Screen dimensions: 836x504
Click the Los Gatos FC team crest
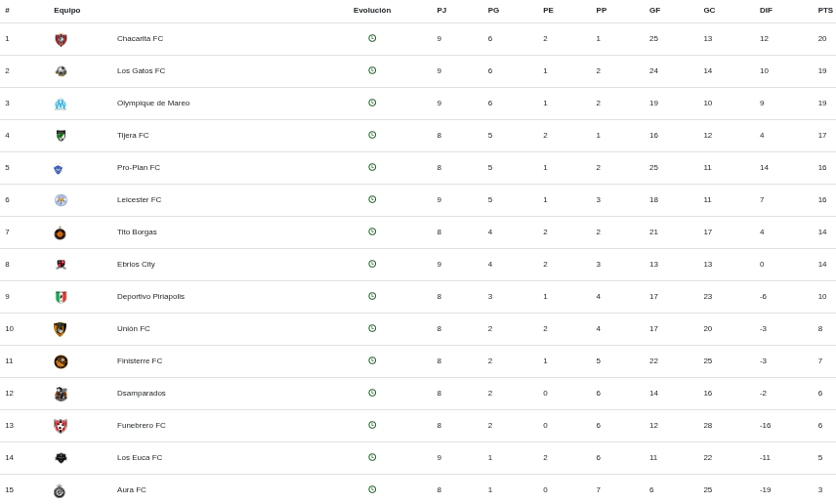pyautogui.click(x=61, y=71)
